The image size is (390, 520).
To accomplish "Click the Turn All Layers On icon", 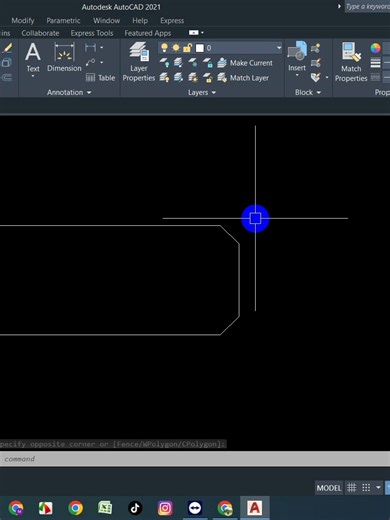I will (164, 78).
